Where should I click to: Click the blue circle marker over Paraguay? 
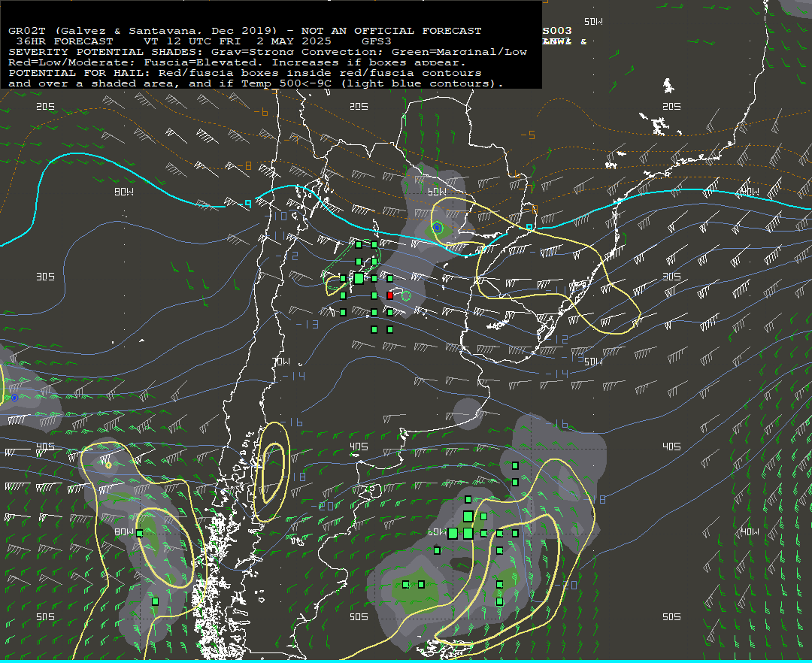437,228
